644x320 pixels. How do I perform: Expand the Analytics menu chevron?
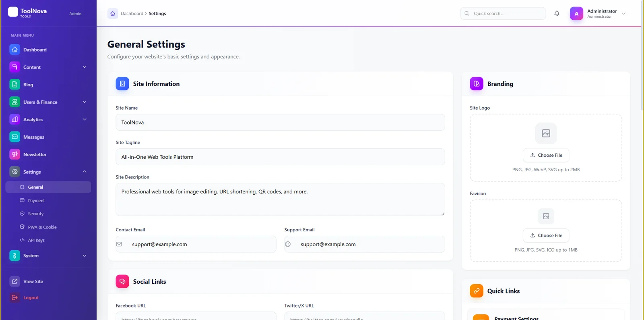click(85, 119)
